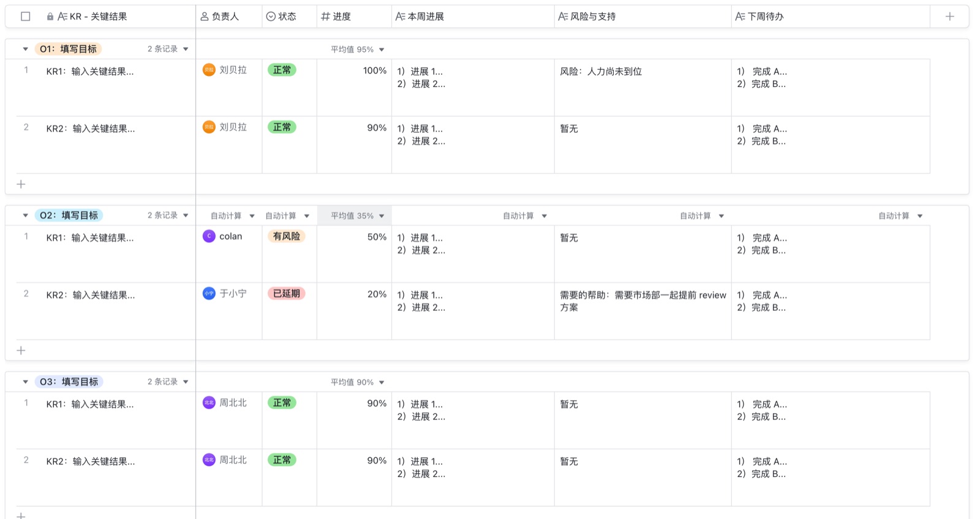Click the text icon in 风险与支持 header
Image resolution: width=980 pixels, height=519 pixels.
coord(563,17)
